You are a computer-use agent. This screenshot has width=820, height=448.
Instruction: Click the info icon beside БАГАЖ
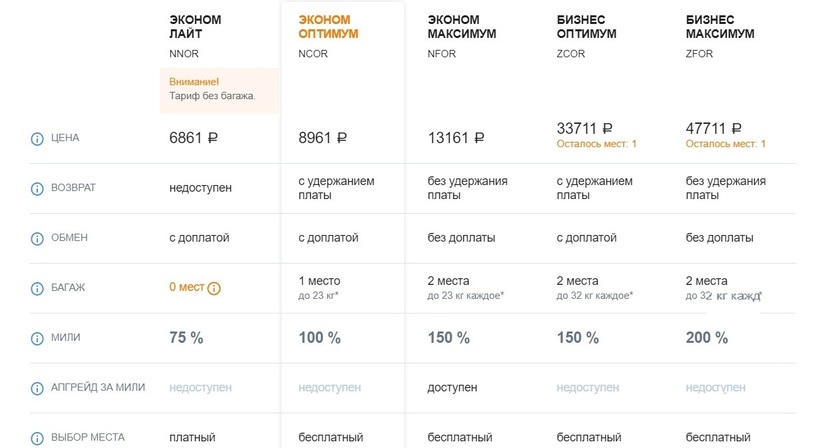click(38, 288)
